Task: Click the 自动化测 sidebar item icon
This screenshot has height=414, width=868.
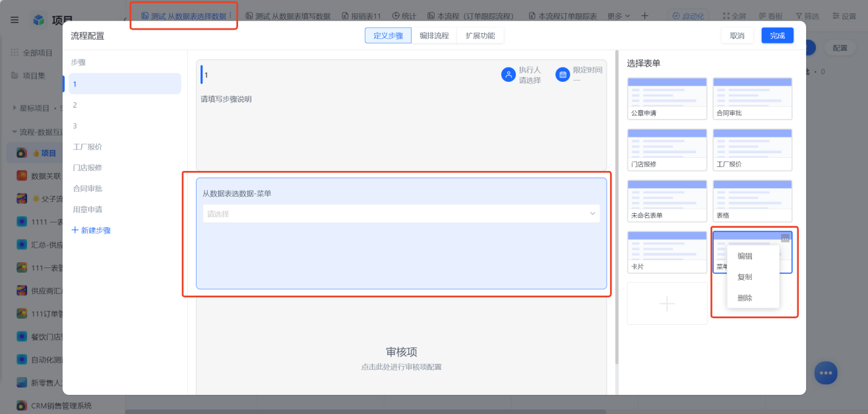Action: pos(22,359)
